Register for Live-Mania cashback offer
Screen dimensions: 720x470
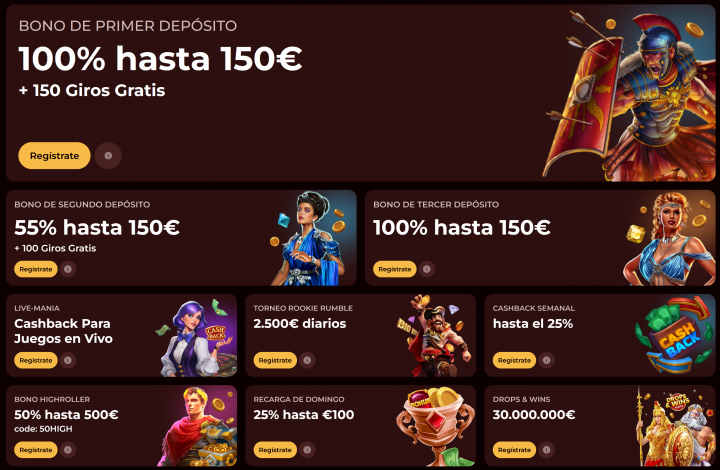pos(36,360)
